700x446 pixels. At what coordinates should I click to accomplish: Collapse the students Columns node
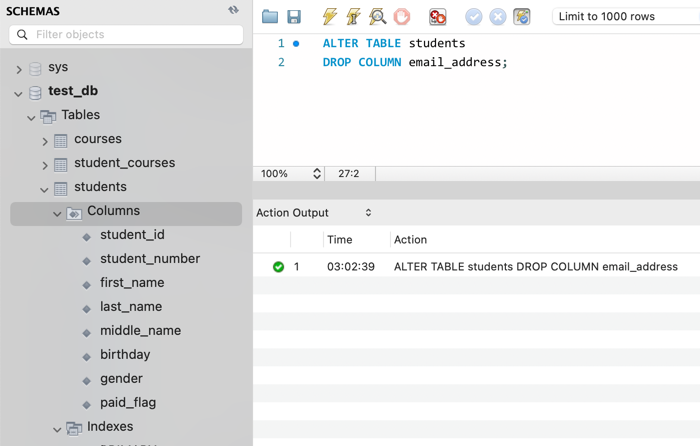tap(57, 213)
